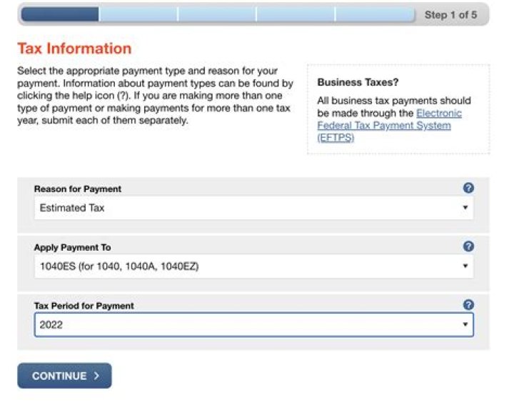Click the fifth progress bar segment

click(x=374, y=15)
